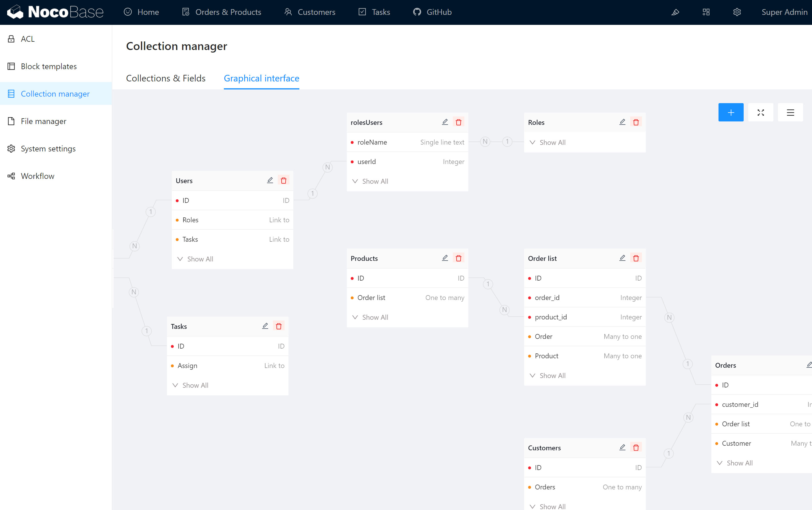
Task: Open Workflow in the sidebar
Action: click(37, 176)
